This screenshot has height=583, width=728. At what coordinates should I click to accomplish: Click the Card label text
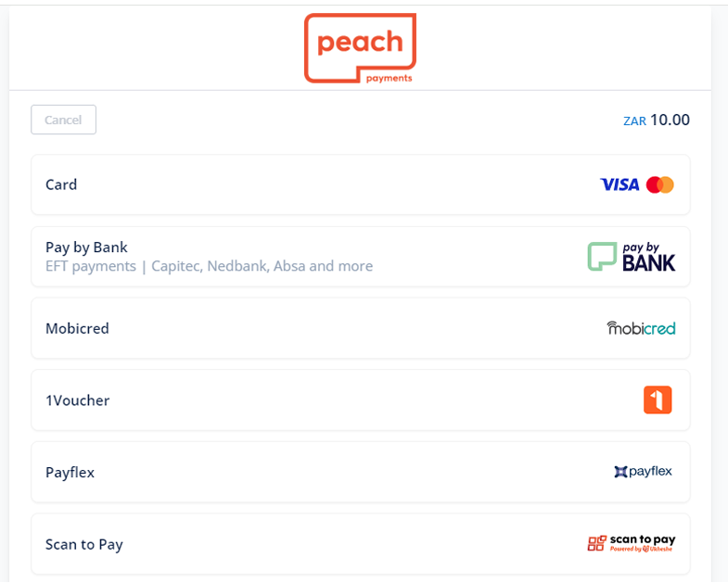[x=61, y=184]
